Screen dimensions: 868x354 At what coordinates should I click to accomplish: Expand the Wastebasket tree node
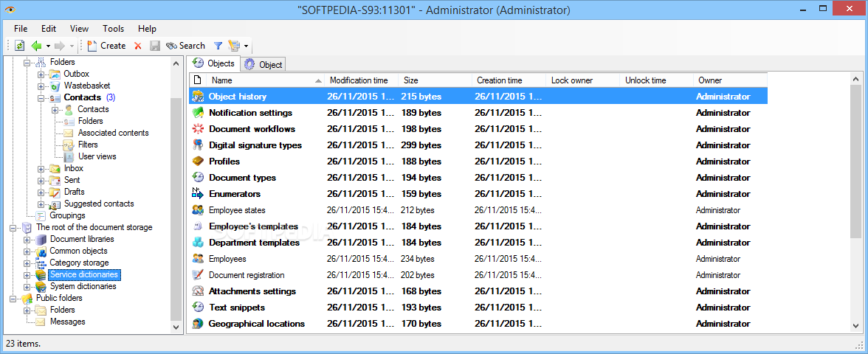41,86
